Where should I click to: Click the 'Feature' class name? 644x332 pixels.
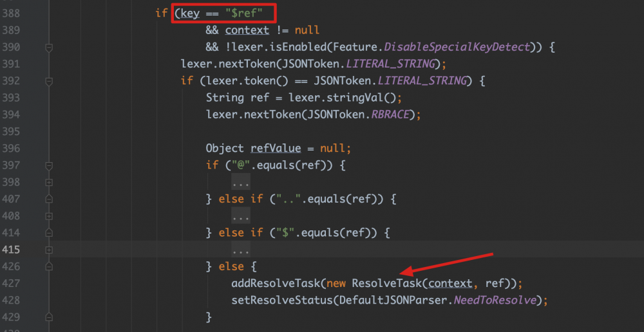point(355,47)
